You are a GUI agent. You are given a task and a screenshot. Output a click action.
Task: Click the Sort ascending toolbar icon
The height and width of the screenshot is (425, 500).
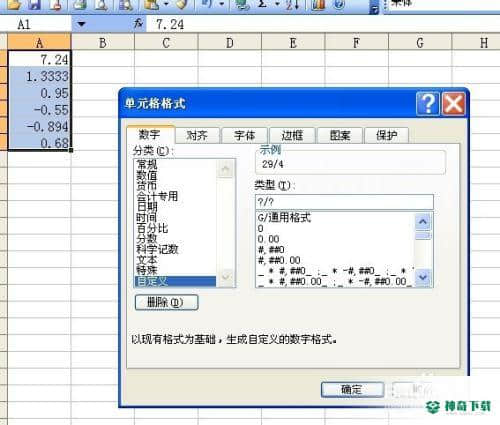coord(292,4)
